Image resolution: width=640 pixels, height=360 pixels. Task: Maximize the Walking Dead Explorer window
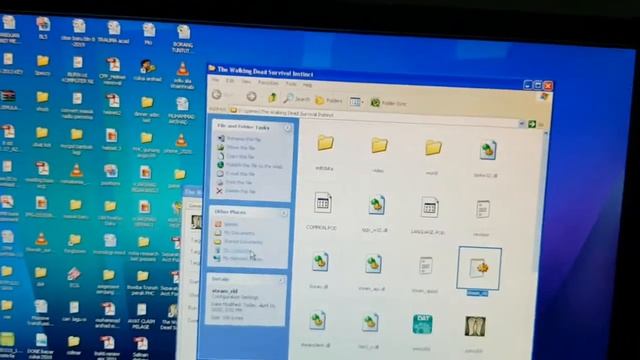[x=538, y=85]
